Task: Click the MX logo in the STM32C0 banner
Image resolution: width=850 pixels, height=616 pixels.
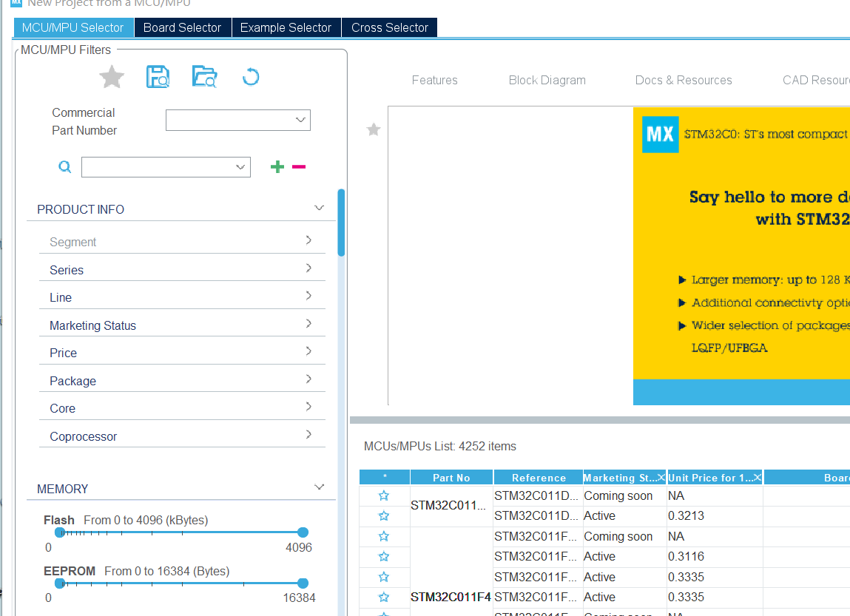Action: pyautogui.click(x=661, y=135)
